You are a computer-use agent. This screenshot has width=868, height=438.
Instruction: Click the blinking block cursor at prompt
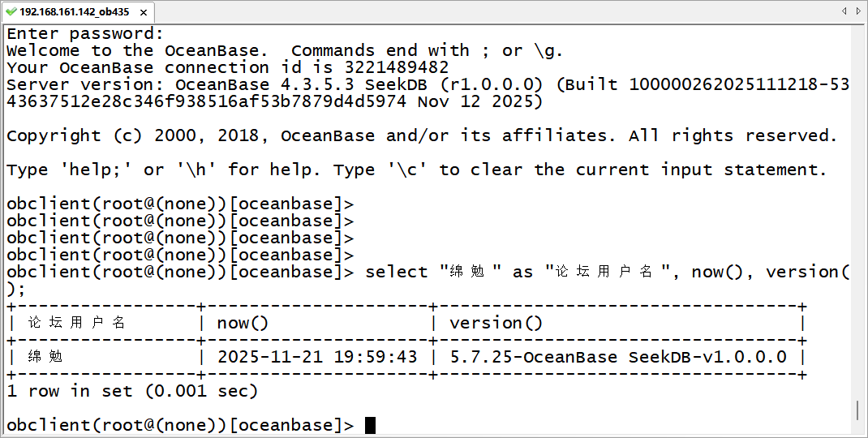(370, 425)
